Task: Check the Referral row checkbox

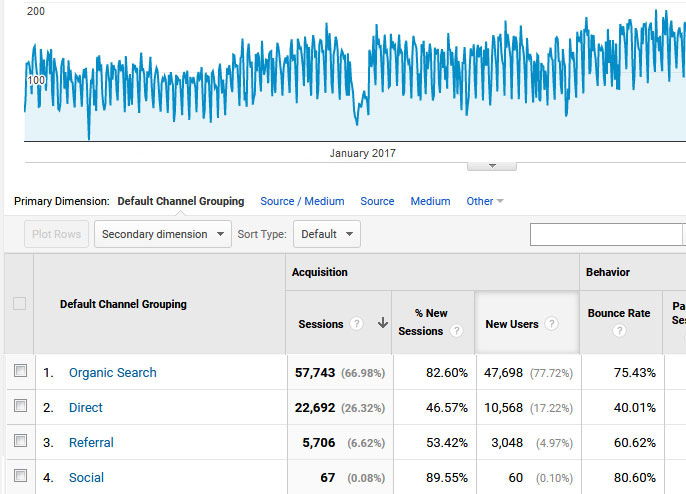Action: pos(20,441)
